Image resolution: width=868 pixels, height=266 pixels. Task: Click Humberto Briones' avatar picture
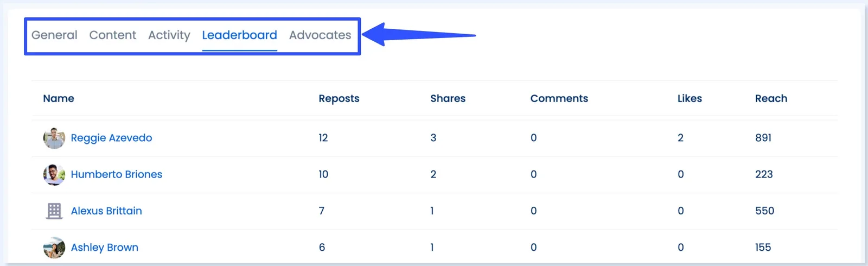(x=54, y=175)
